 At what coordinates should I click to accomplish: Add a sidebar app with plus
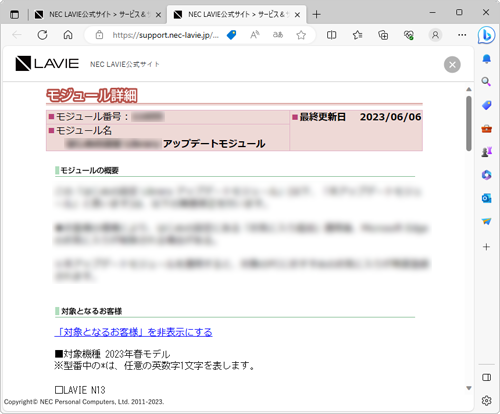pos(486,247)
